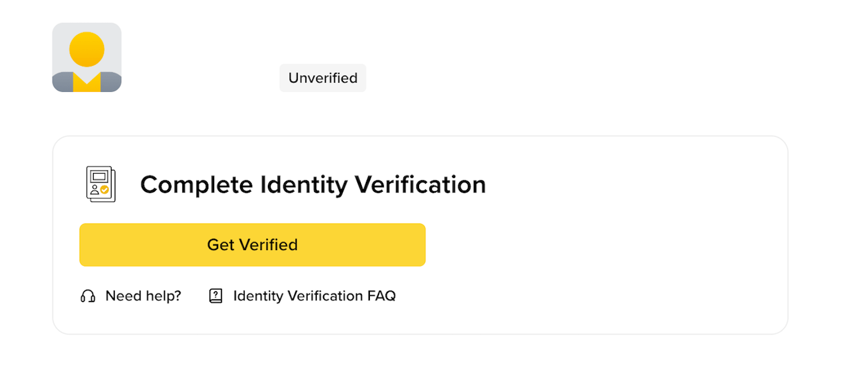Click the question mark inside the book icon
868x372 pixels.
point(216,295)
